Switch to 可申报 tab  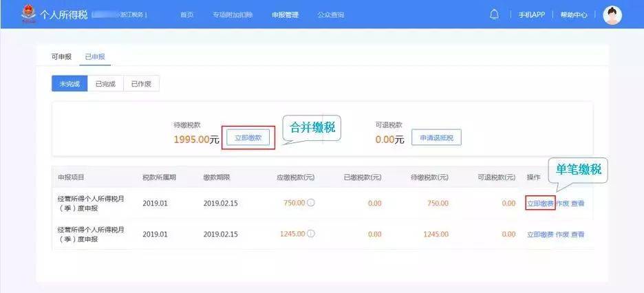[x=62, y=56]
